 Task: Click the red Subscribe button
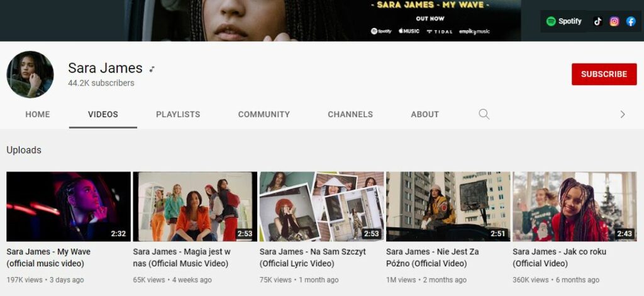click(x=604, y=74)
